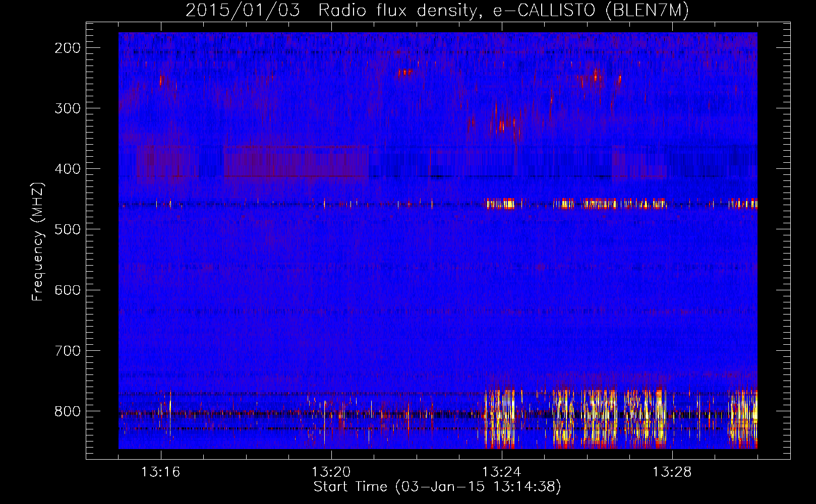This screenshot has height=504, width=816.
Task: Click the 13:28 time tick label
Action: tap(672, 472)
